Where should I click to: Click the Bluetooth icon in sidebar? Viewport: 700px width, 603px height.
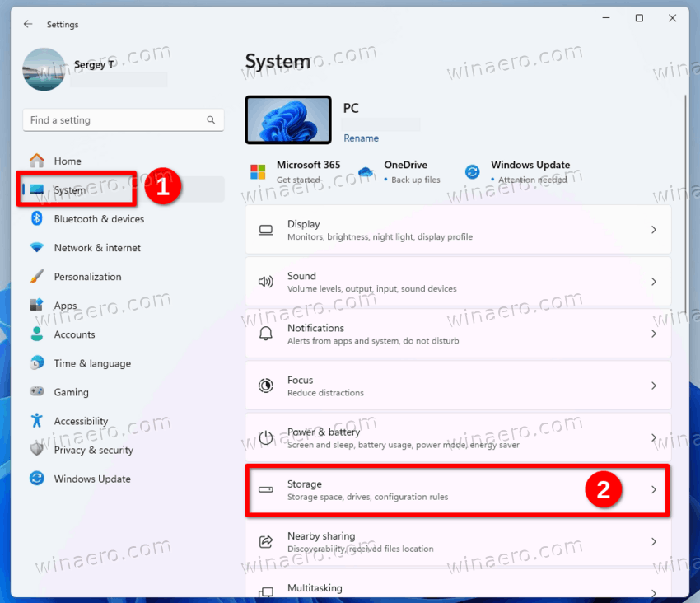pyautogui.click(x=37, y=219)
